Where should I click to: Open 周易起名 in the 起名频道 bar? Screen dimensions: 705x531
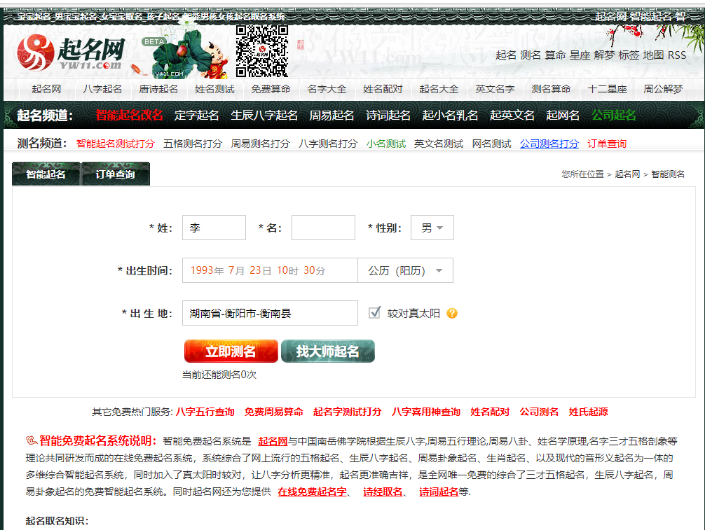tap(331, 115)
